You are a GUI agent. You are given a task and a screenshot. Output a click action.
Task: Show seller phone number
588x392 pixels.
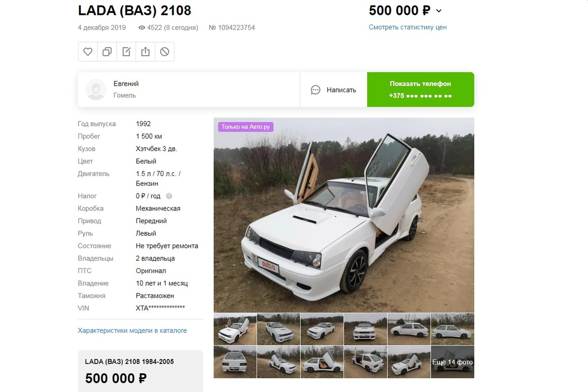tap(420, 89)
